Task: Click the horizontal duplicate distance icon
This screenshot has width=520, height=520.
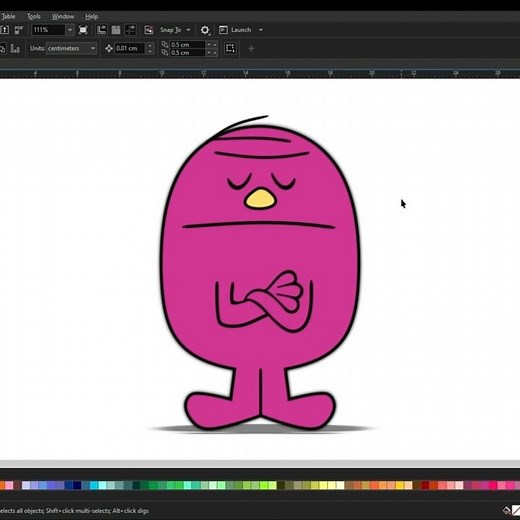Action: (x=165, y=44)
